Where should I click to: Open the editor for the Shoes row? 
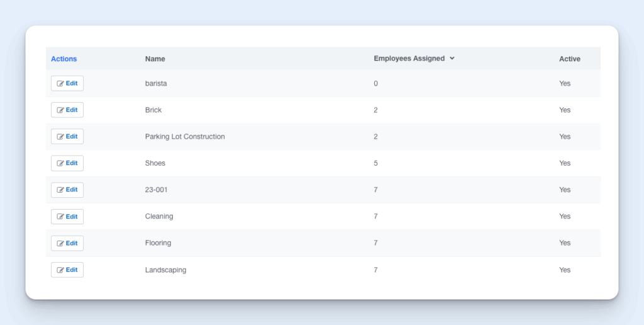pyautogui.click(x=67, y=163)
